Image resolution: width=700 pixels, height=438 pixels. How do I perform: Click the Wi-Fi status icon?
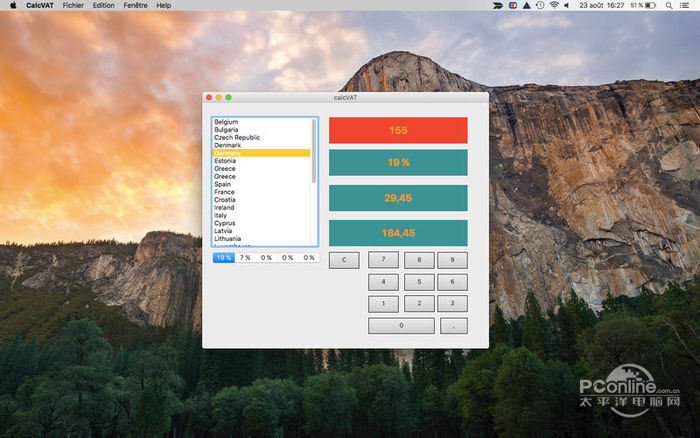coord(554,5)
